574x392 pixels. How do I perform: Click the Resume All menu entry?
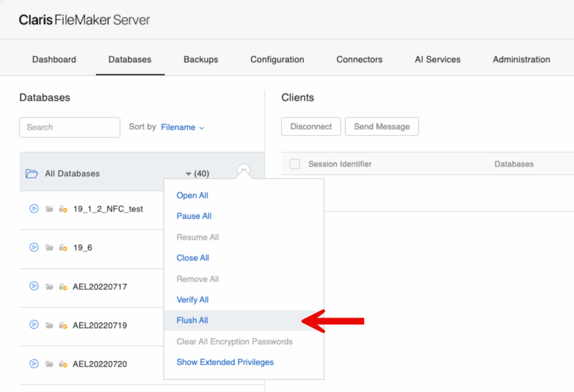click(x=198, y=237)
